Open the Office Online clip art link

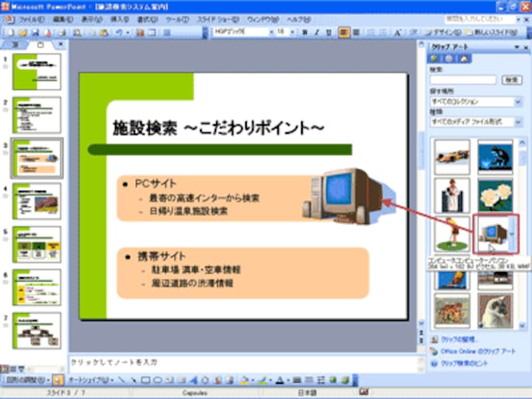pos(477,352)
